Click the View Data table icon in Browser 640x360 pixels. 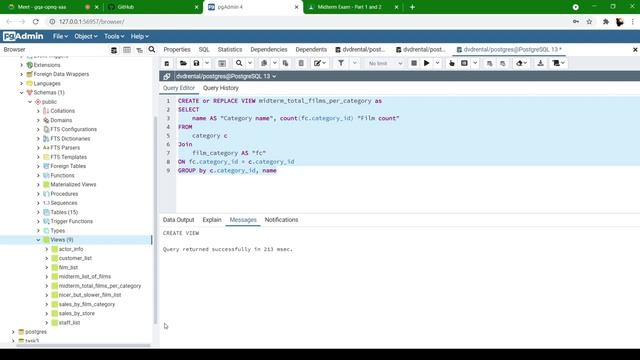coord(127,50)
